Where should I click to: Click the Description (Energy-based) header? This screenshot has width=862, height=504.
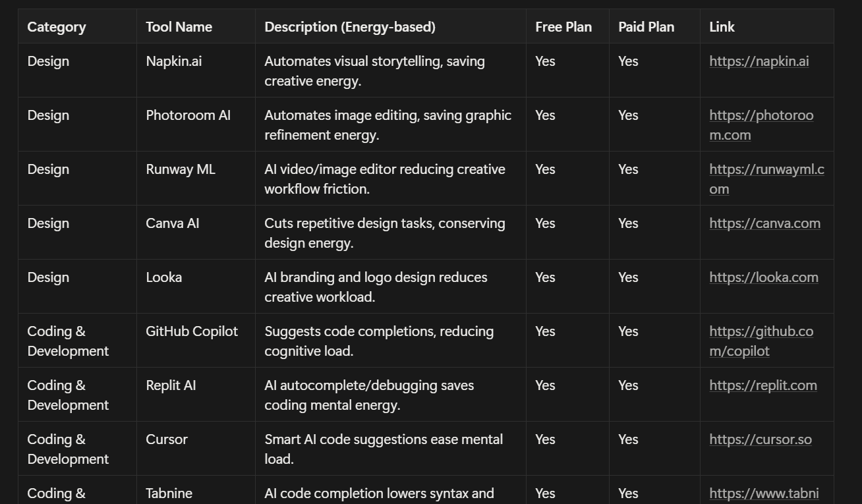tap(350, 27)
